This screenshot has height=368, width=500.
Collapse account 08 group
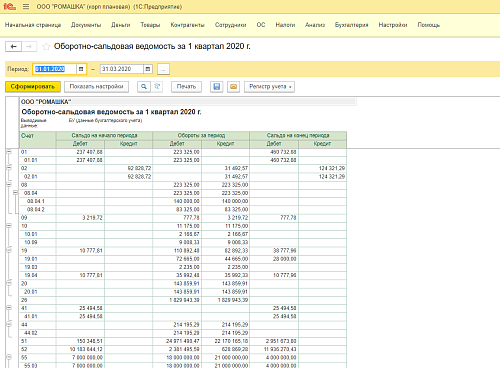coord(9,185)
